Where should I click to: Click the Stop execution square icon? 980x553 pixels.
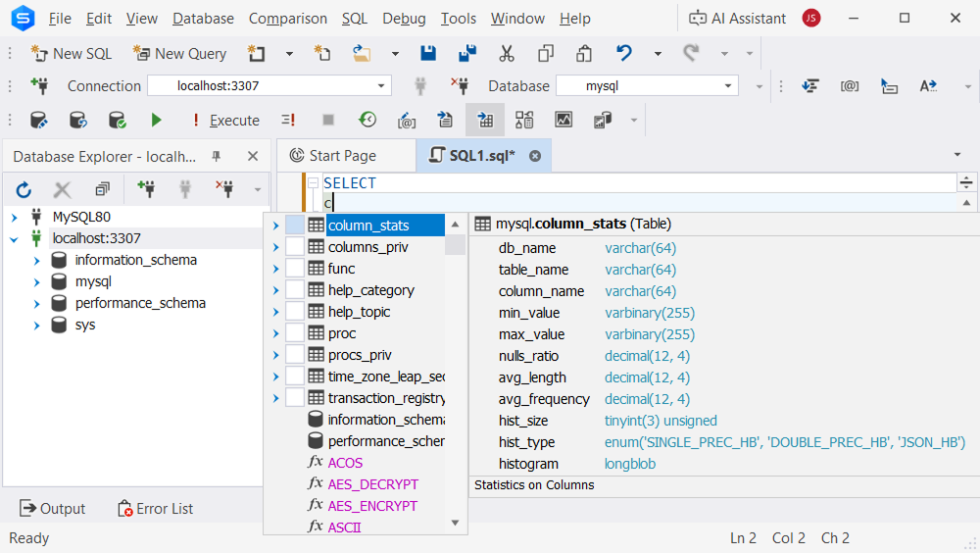click(x=328, y=120)
